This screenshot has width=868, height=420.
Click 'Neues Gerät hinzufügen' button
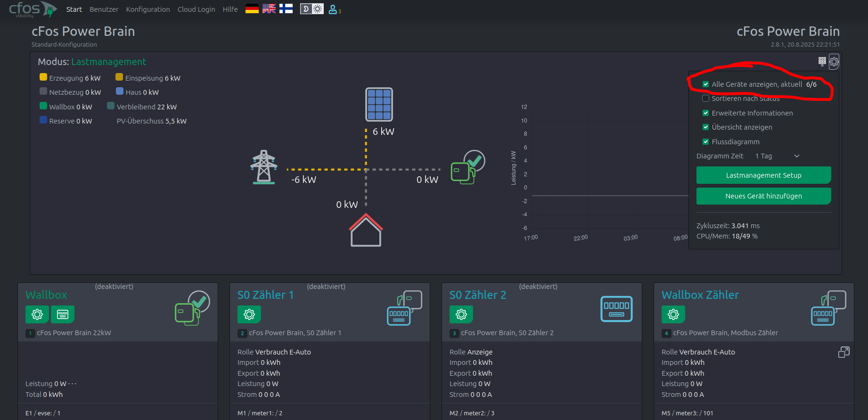(x=763, y=196)
